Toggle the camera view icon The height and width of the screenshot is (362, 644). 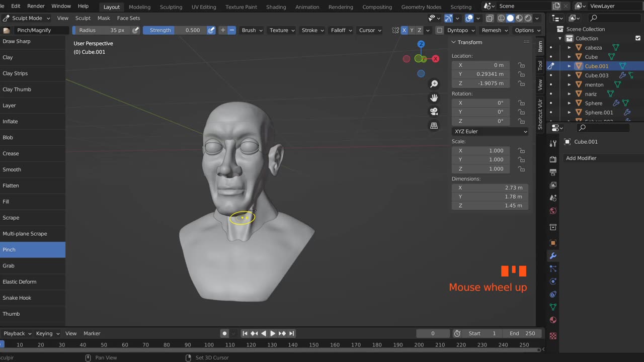point(434,112)
